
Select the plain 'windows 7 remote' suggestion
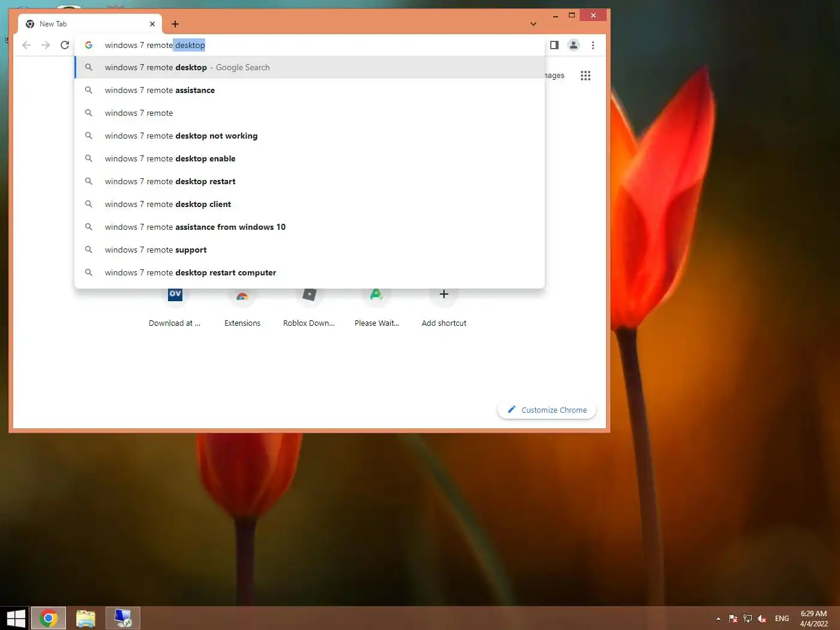[x=310, y=113]
